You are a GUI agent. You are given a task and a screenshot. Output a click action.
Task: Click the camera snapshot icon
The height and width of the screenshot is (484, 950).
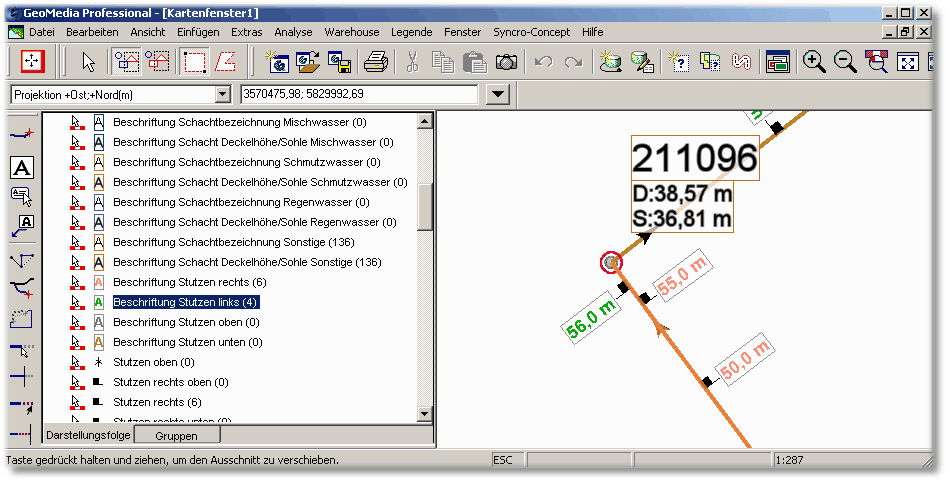pyautogui.click(x=507, y=62)
